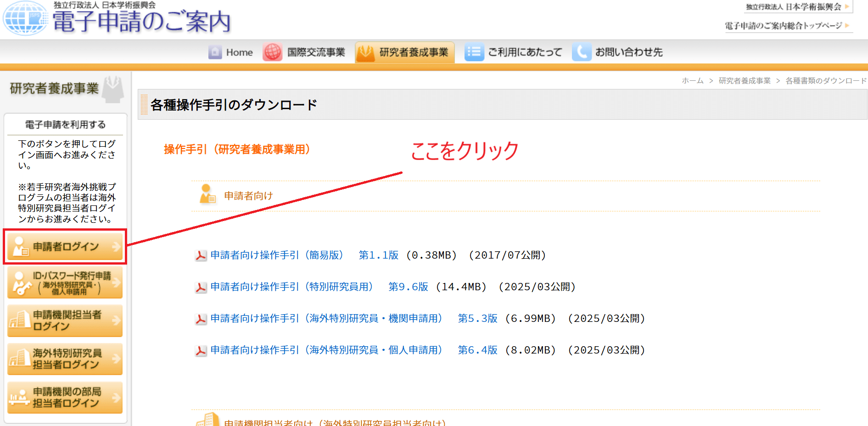Viewport: 868px width, 426px height.
Task: Click the JSPS globe logo
Action: [x=25, y=18]
